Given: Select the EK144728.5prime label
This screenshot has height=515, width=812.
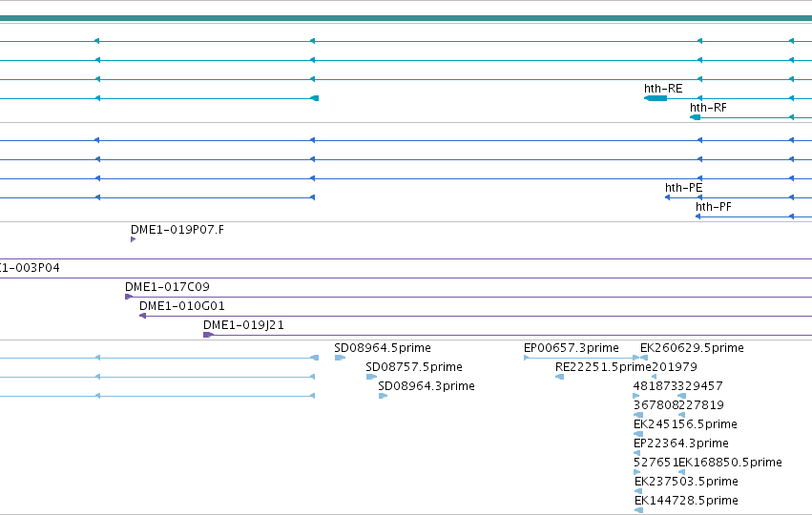Looking at the screenshot, I should pos(686,501).
